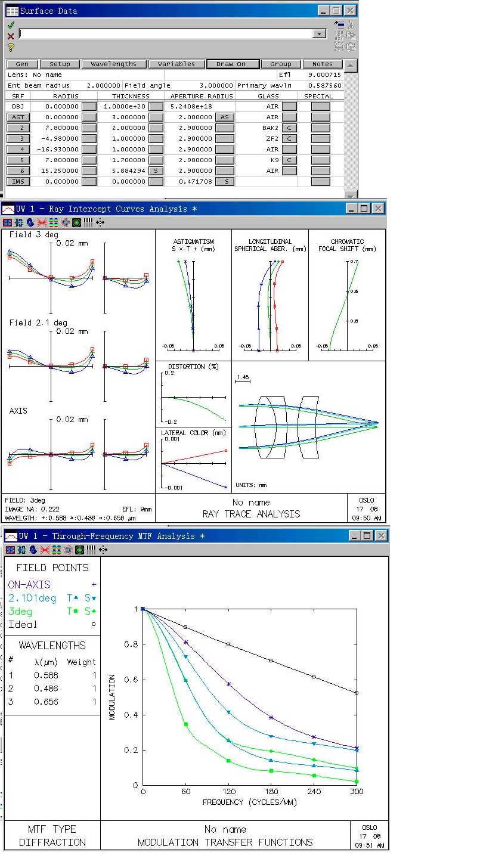Image resolution: width=477 pixels, height=868 pixels.
Task: Open the BAK2 glass catalog C button
Action: point(289,128)
